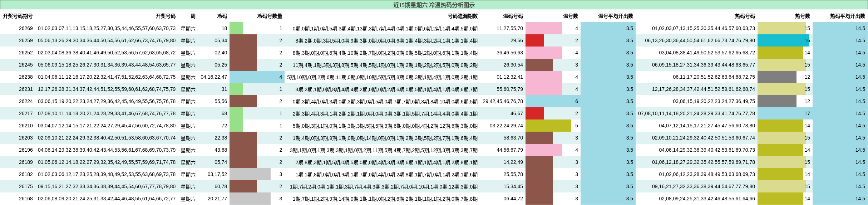This screenshot has width=868, height=205.
Task: Select the 温号平均开出数 column header
Action: [x=616, y=16]
